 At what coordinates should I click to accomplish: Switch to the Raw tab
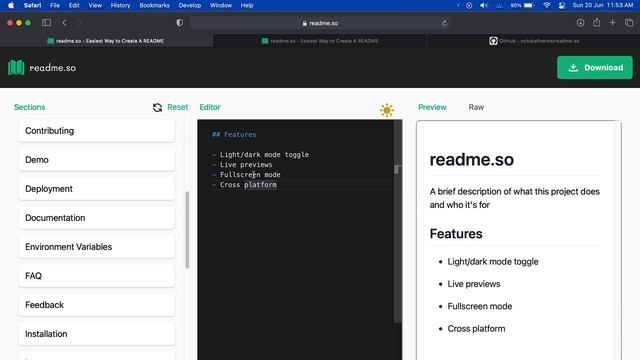point(476,107)
